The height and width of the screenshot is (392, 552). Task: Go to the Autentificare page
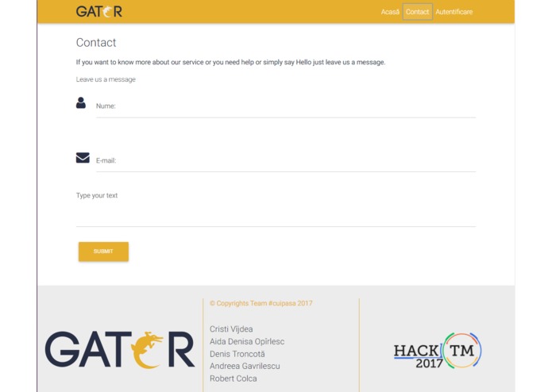click(454, 12)
